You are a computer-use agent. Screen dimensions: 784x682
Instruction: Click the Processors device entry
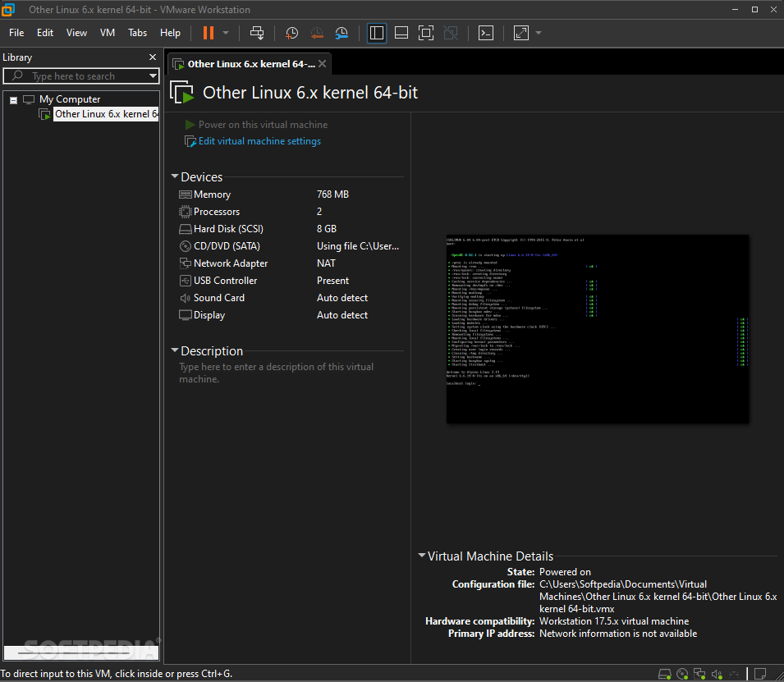coord(217,212)
